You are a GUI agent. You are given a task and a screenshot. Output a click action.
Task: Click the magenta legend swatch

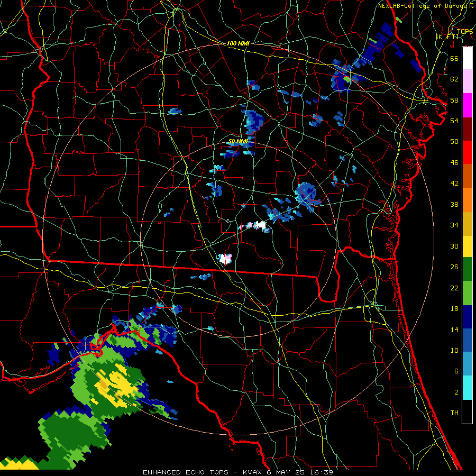(x=467, y=105)
